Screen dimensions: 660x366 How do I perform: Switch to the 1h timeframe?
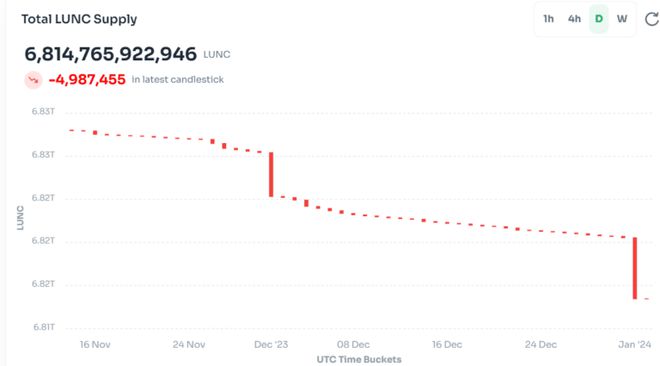pos(548,19)
